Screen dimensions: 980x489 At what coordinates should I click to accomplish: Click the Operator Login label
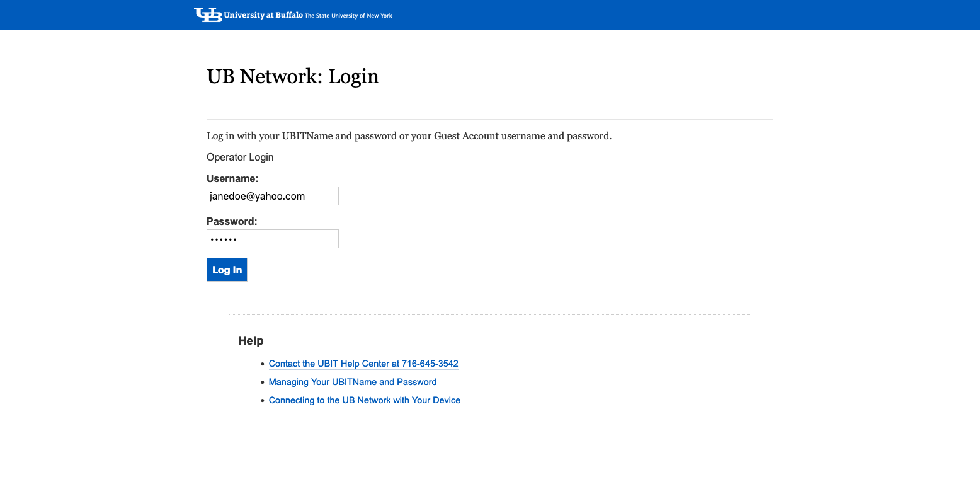(x=240, y=157)
